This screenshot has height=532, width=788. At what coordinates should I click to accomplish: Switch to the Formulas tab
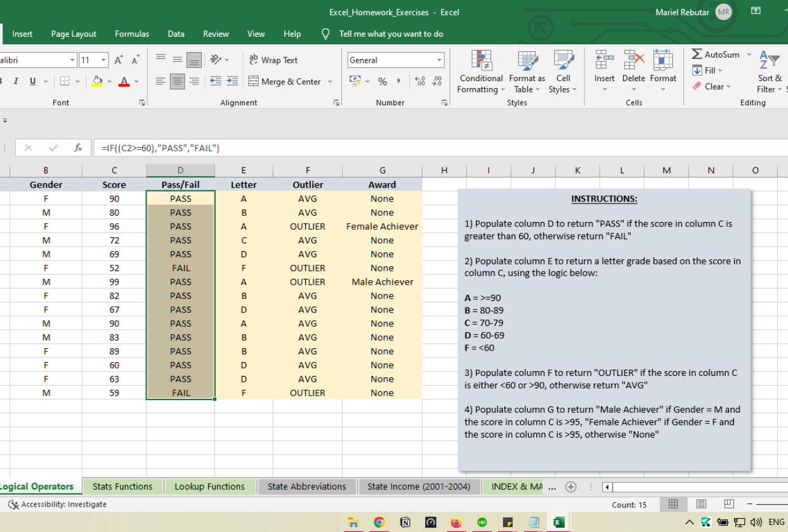(x=132, y=34)
